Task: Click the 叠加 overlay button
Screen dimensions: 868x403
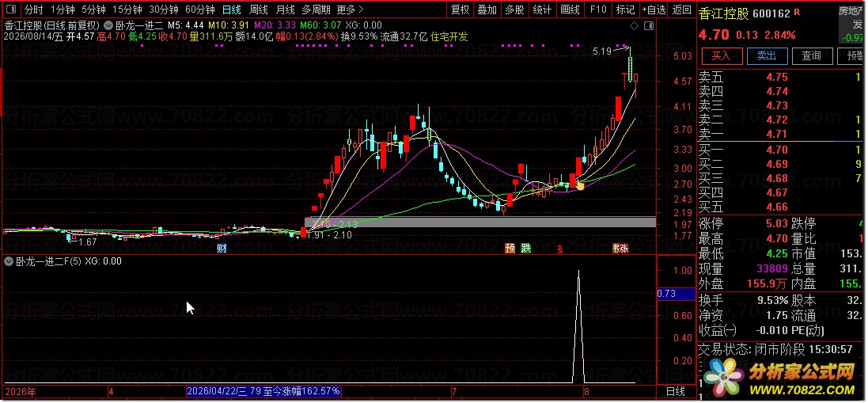Action: coord(487,10)
